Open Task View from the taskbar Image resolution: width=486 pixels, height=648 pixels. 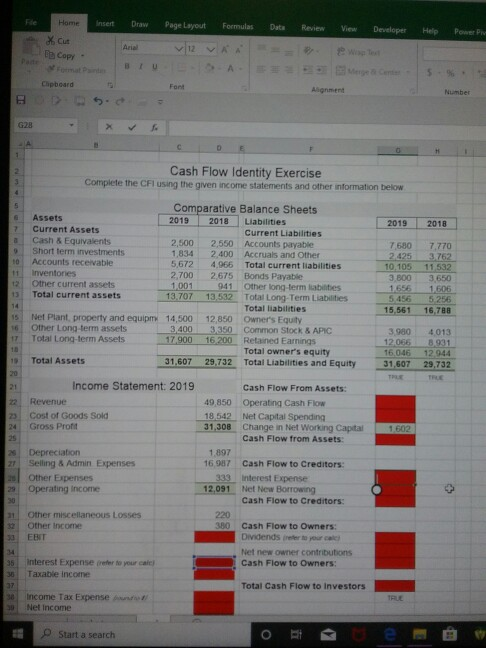pos(296,634)
